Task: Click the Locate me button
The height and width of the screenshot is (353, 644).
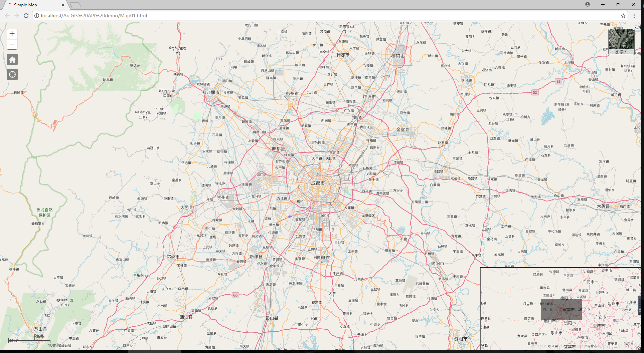Action: 12,74
